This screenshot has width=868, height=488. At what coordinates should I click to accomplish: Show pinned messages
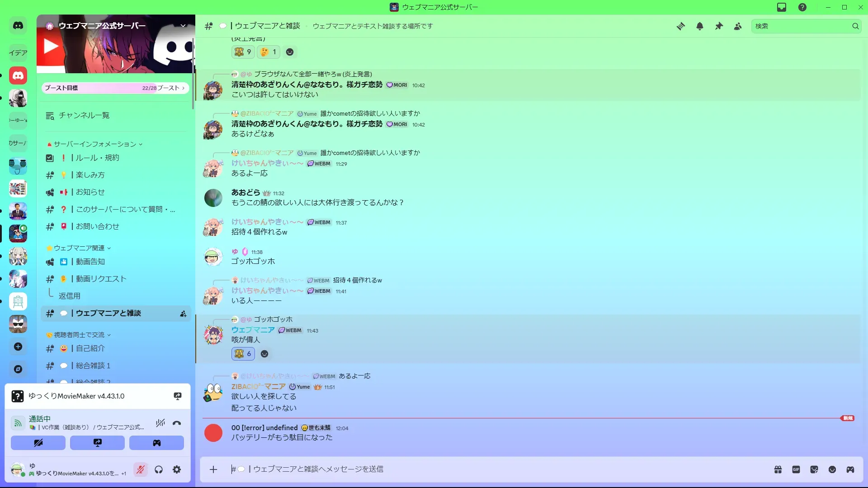[x=719, y=26]
